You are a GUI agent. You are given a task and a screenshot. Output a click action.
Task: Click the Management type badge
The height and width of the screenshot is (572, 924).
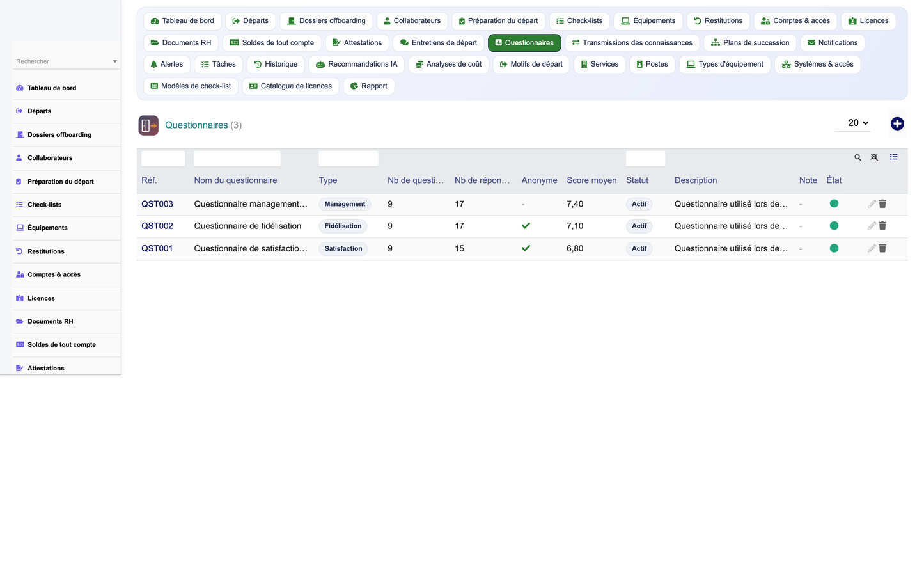pyautogui.click(x=345, y=204)
